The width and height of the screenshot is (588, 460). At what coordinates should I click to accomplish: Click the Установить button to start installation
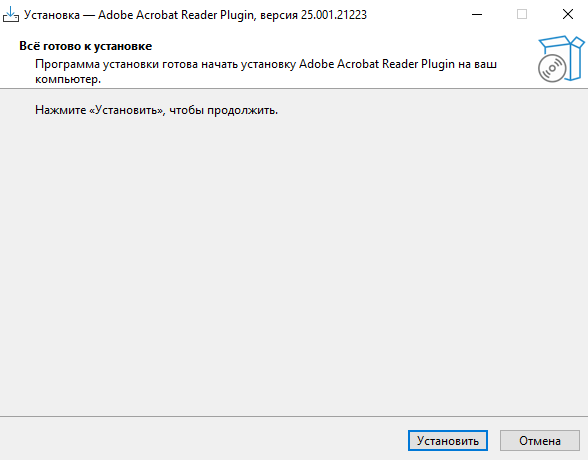448,441
